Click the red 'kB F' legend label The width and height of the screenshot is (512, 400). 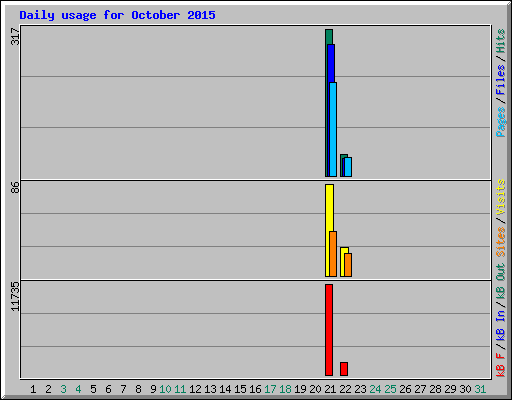point(501,365)
